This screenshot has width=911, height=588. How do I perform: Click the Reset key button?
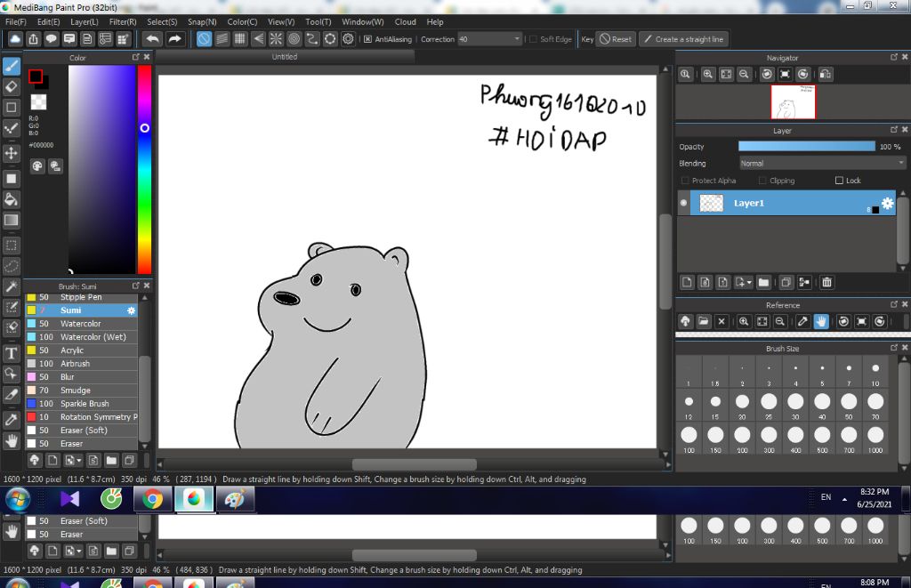[616, 39]
